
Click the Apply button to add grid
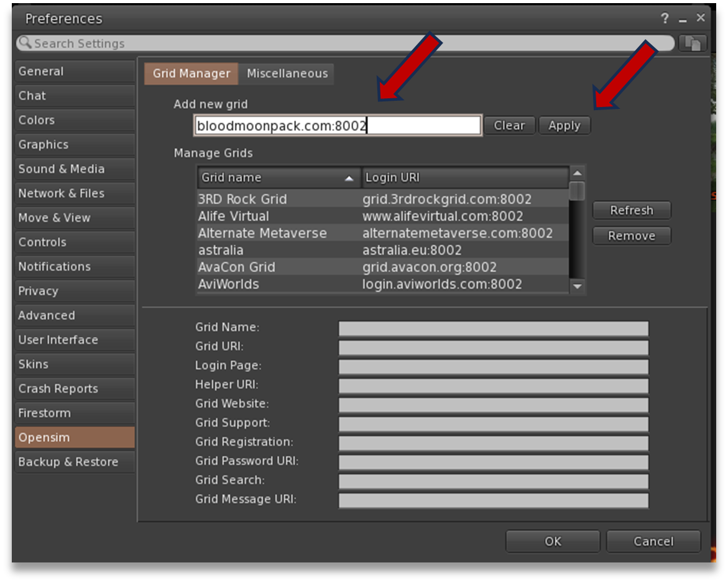564,126
